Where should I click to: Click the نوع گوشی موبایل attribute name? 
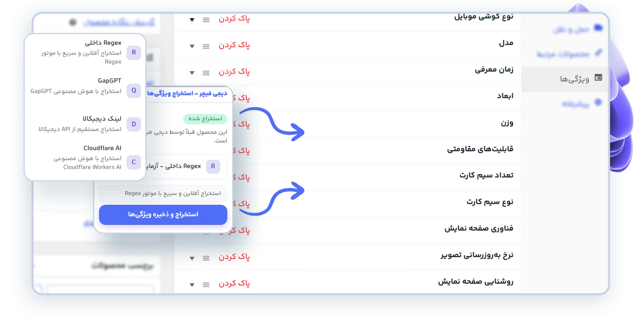(483, 17)
